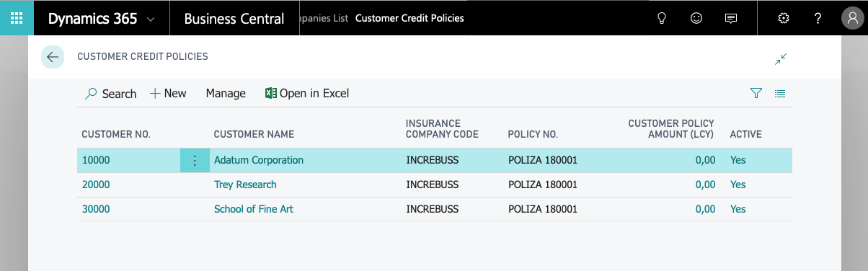Select POLIZA 180001 in the School of Fine Art row
868x271 pixels.
[x=543, y=209]
